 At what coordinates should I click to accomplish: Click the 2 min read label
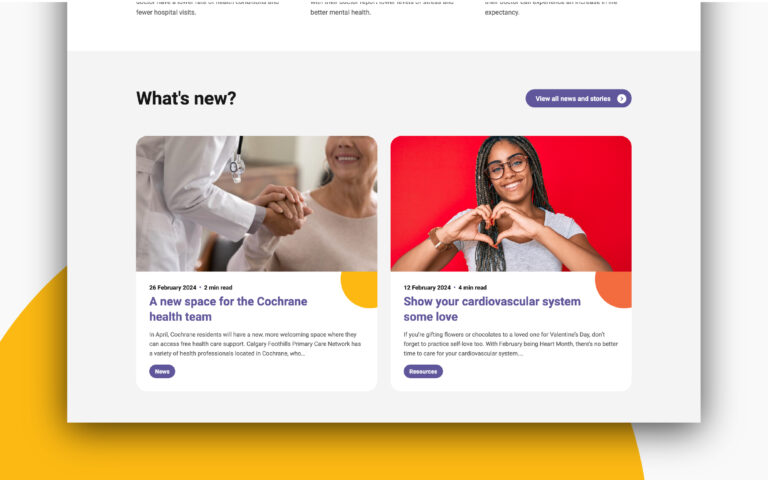click(218, 288)
